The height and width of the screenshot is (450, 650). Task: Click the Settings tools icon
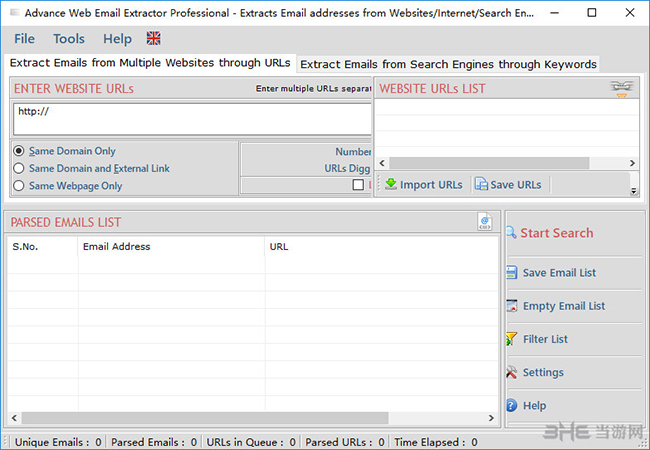tap(511, 372)
